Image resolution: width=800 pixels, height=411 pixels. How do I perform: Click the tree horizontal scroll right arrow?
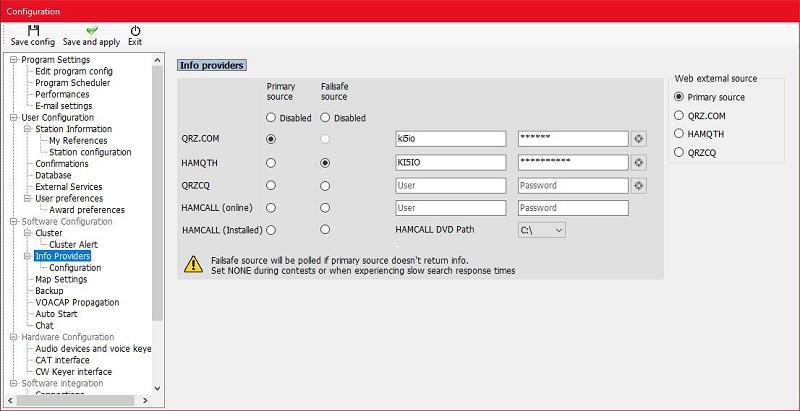tap(145, 401)
